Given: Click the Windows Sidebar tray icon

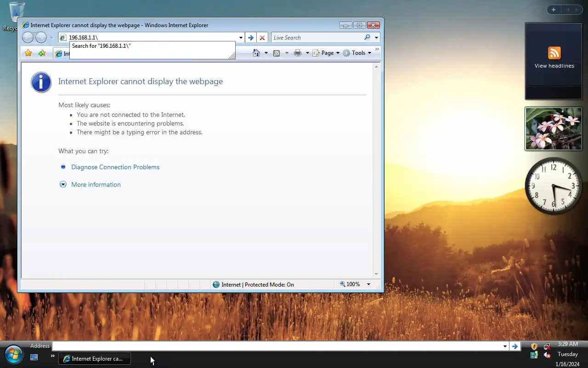Looking at the screenshot, I should pyautogui.click(x=534, y=355).
